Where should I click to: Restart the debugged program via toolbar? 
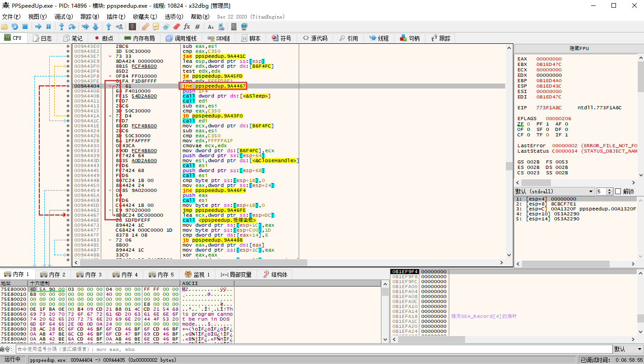(x=15, y=27)
